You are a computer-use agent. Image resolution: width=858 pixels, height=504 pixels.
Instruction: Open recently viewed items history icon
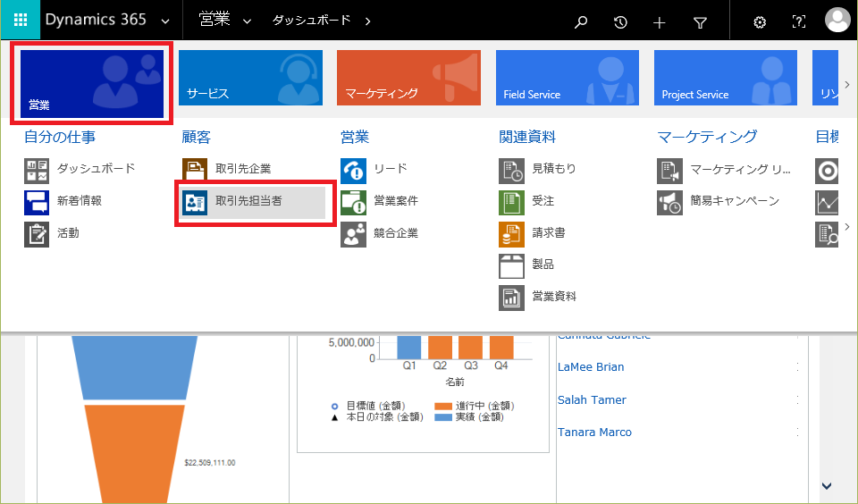[x=620, y=22]
